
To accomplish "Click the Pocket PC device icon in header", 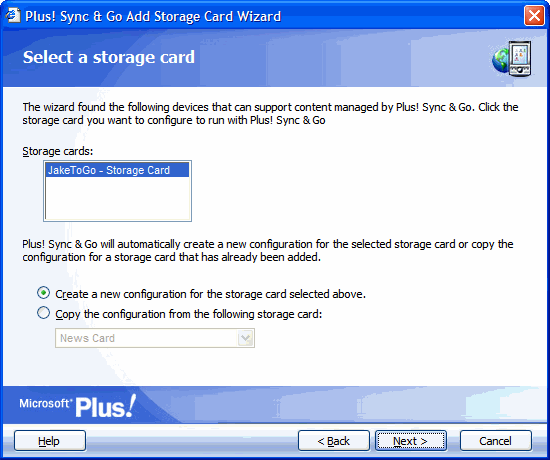I will [520, 58].
